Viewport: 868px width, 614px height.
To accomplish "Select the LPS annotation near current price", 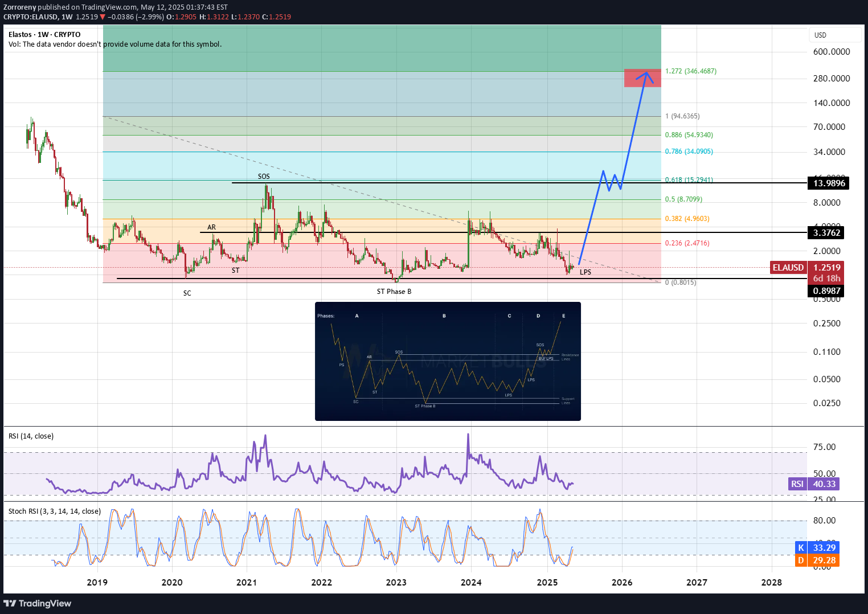I will [586, 272].
